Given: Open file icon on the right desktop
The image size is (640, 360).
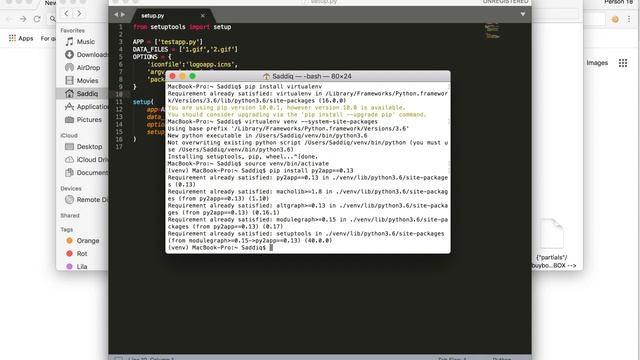Looking at the screenshot, I should (x=552, y=234).
